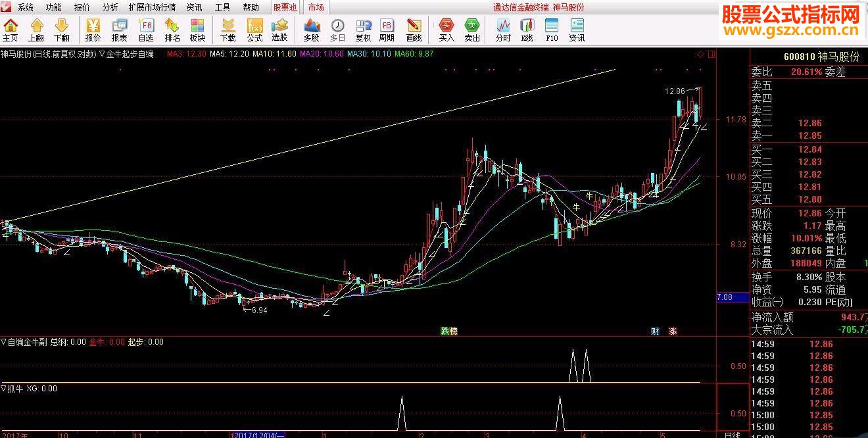Click the 12.86 high price label on chart
The width and height of the screenshot is (868, 438).
(675, 91)
